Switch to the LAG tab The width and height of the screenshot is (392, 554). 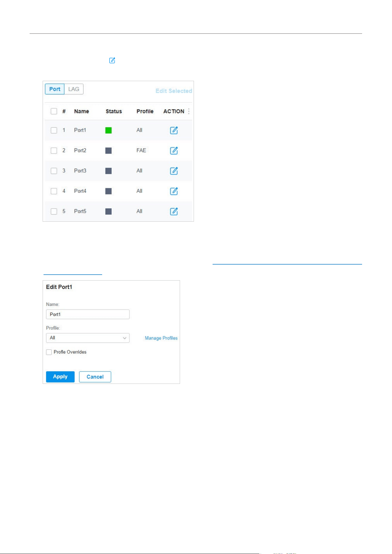[74, 89]
